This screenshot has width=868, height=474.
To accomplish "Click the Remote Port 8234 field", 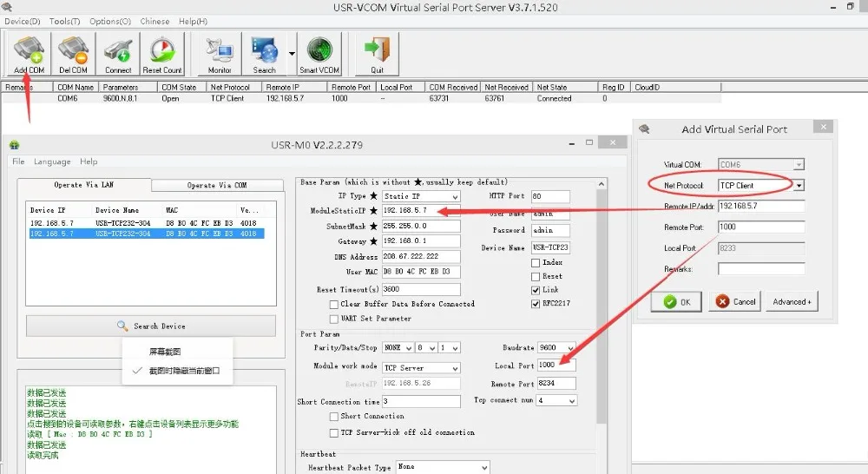I will coord(556,383).
